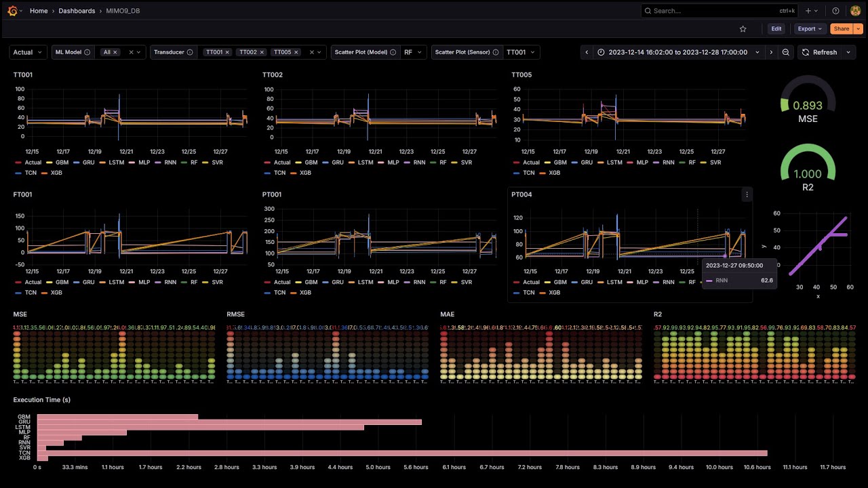Click the Edit button
The height and width of the screenshot is (488, 868).
pyautogui.click(x=776, y=29)
